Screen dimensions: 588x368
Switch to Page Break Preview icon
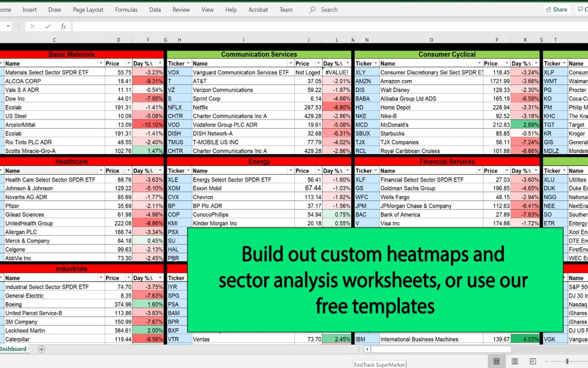533,361
